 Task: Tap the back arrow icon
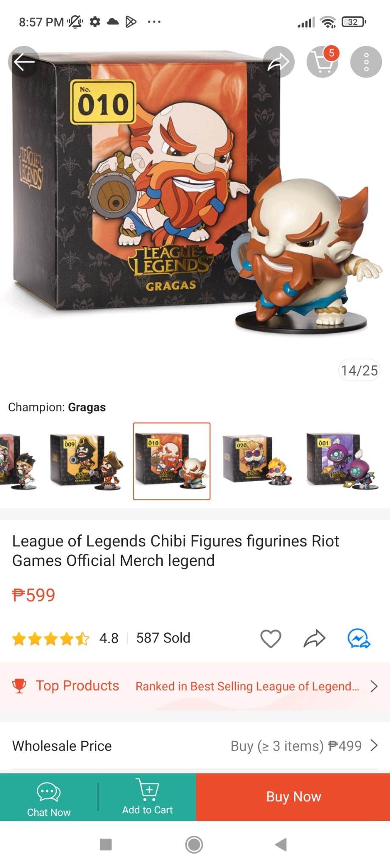(24, 62)
